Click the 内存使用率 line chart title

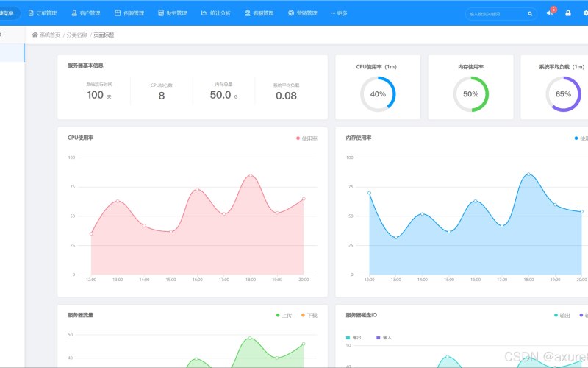[x=359, y=138]
